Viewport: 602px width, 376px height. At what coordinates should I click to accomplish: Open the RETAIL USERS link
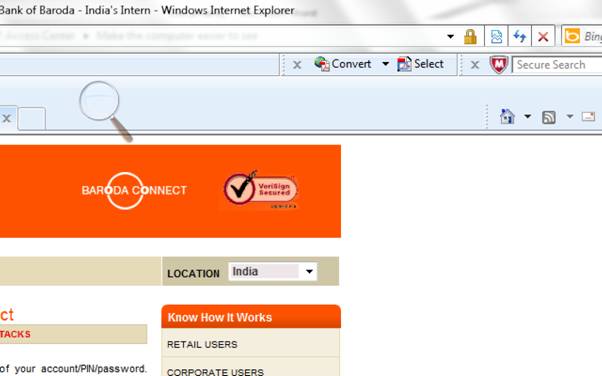tap(202, 345)
